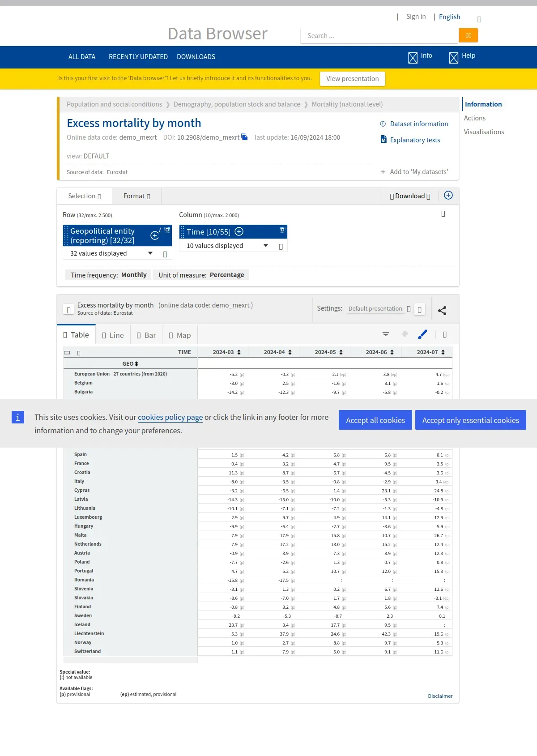
Task: Click the share icon in table header
Action: pos(442,310)
